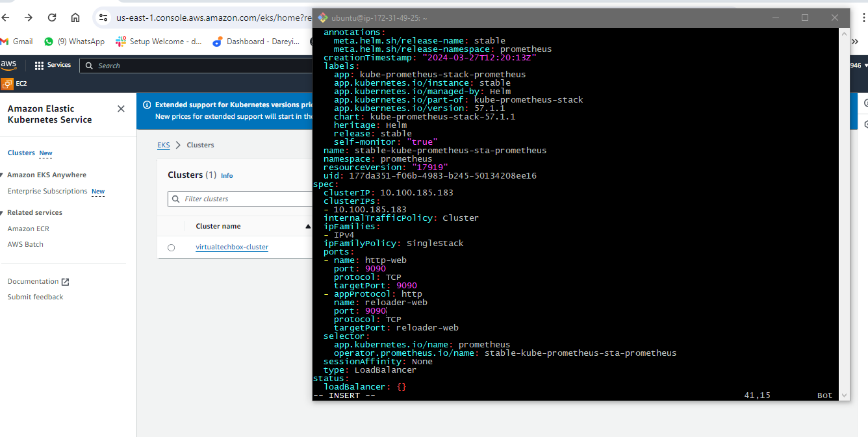Open the Gmail bookmark

click(17, 42)
